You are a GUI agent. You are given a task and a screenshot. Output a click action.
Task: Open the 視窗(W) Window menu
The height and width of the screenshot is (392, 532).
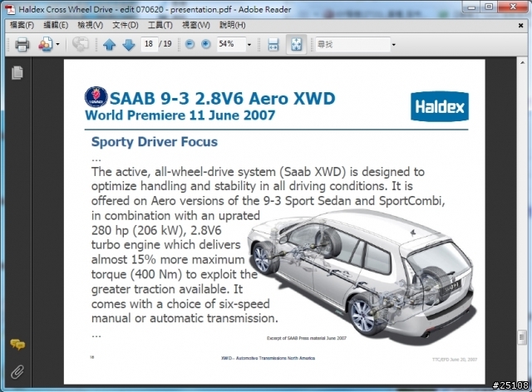196,25
